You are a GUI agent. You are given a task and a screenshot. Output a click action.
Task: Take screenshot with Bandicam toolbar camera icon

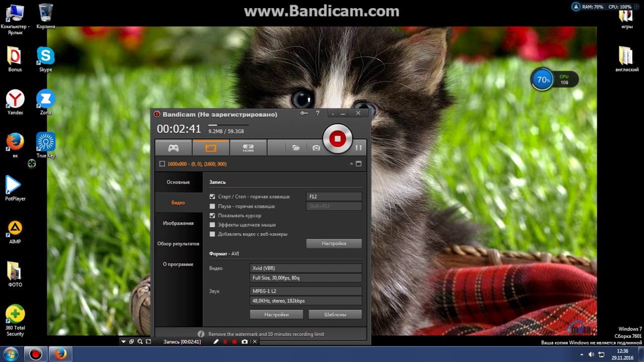[x=316, y=148]
